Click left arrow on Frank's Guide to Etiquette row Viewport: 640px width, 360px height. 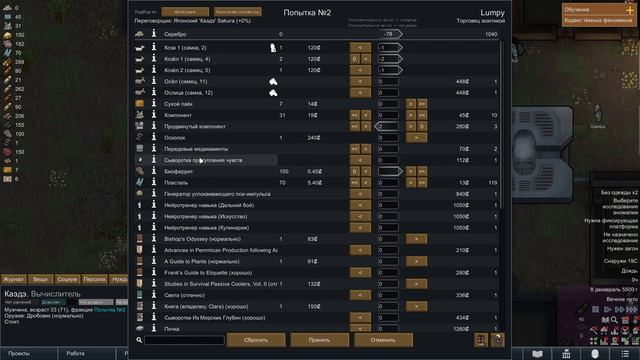360,273
